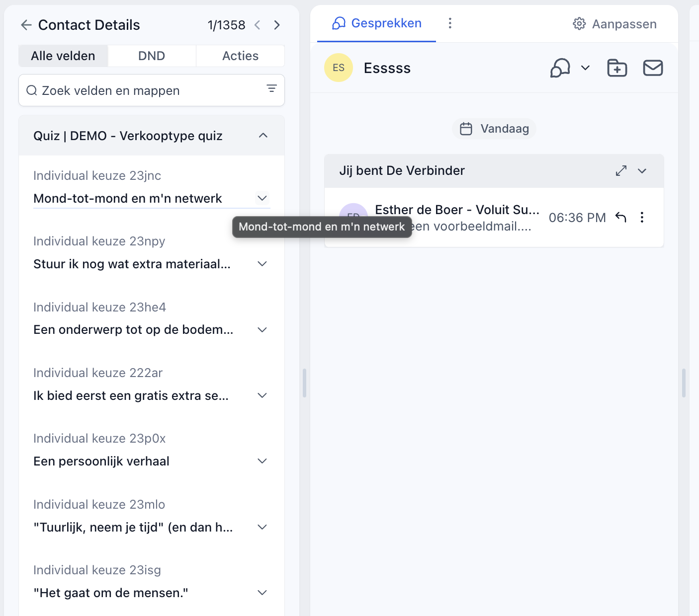Switch to the Acties tab
Screen dimensions: 699x616
click(240, 56)
